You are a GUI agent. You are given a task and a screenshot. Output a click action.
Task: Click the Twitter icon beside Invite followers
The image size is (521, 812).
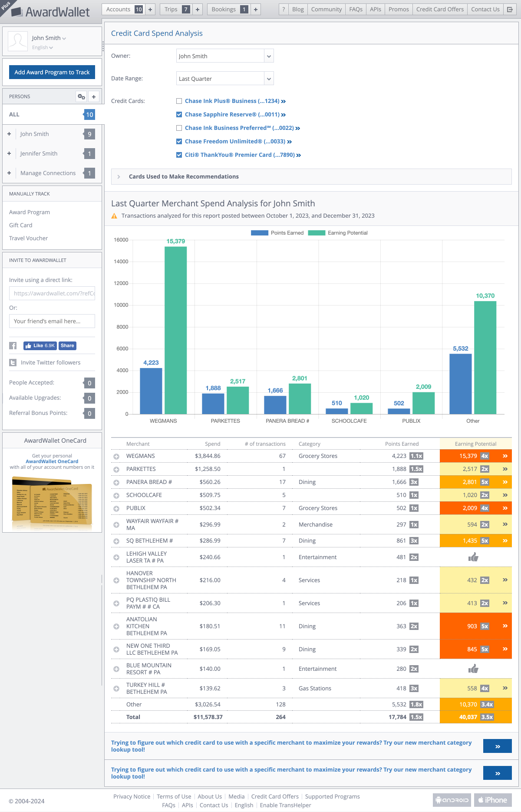tap(13, 362)
